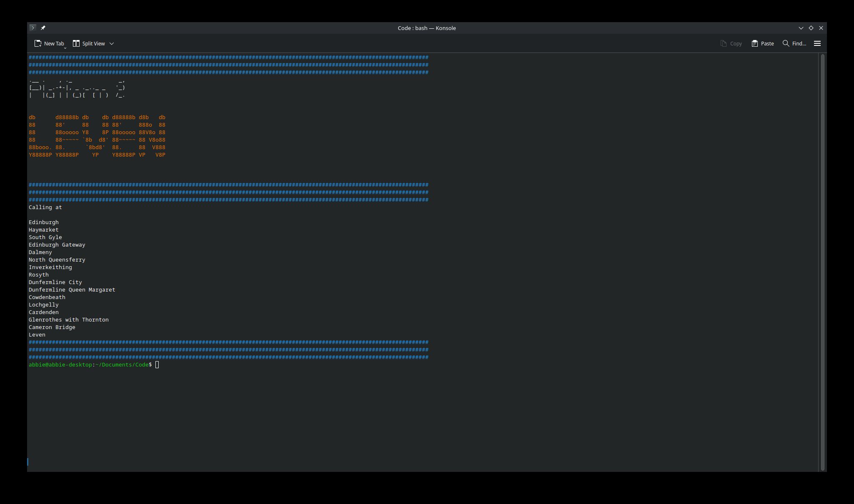Image resolution: width=854 pixels, height=504 pixels.
Task: Maximize the Konsole window
Action: click(811, 28)
